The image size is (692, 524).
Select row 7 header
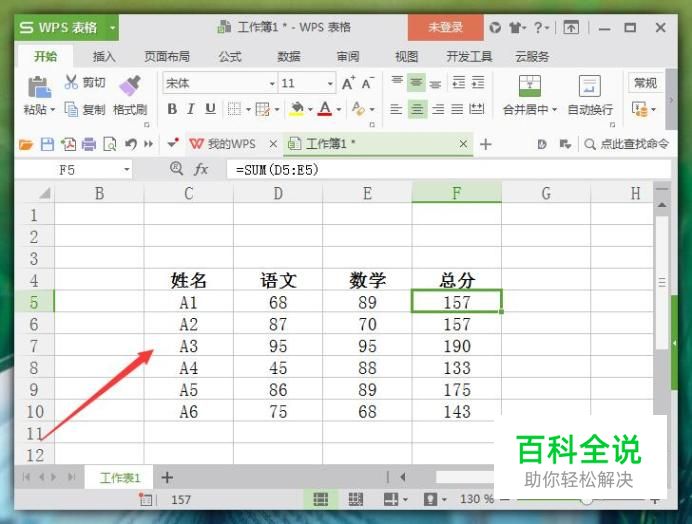(x=34, y=346)
